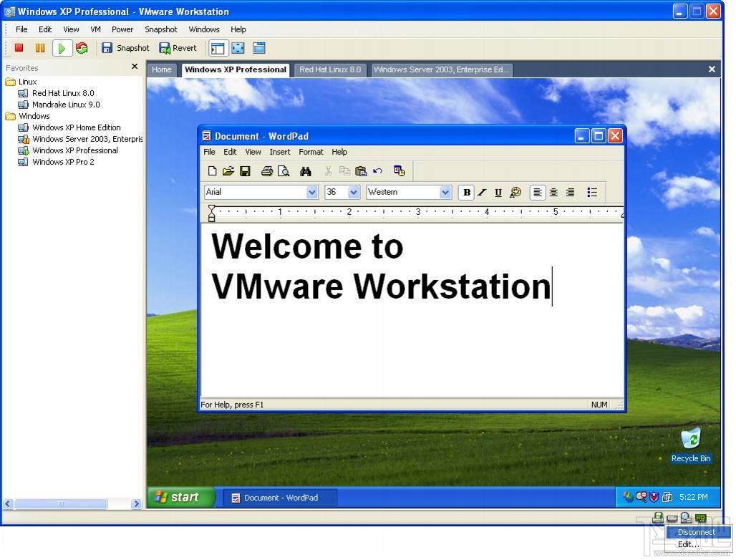The height and width of the screenshot is (560, 736).
Task: Toggle the bullet list formatting
Action: coord(592,192)
